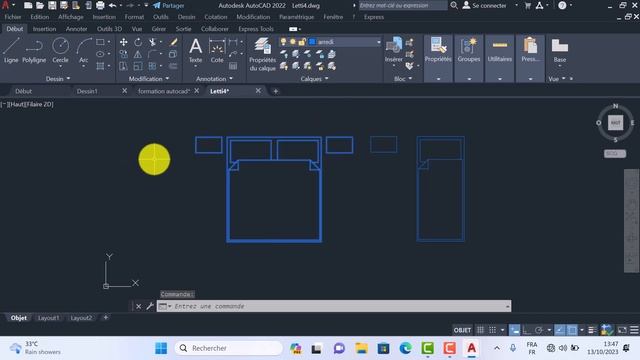Image resolution: width=640 pixels, height=360 pixels.
Task: Click the Erase (Effacer) pencil icon
Action: coord(173,42)
